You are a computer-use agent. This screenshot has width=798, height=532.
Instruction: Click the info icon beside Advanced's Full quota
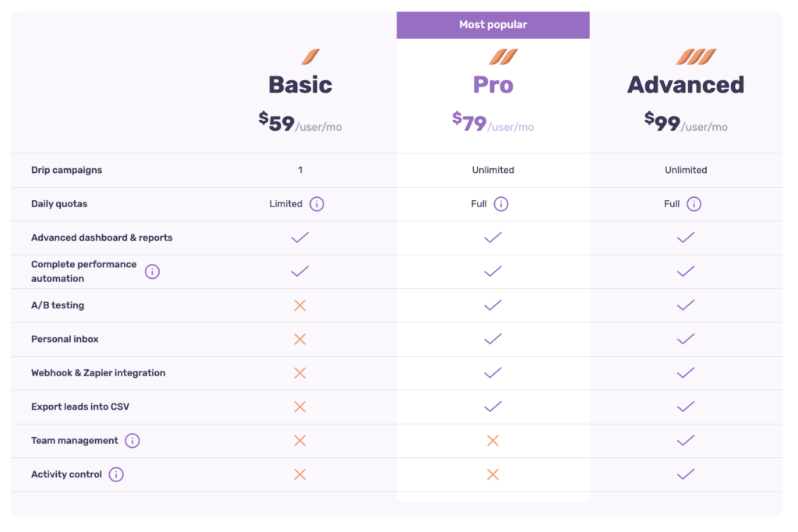[x=694, y=204]
